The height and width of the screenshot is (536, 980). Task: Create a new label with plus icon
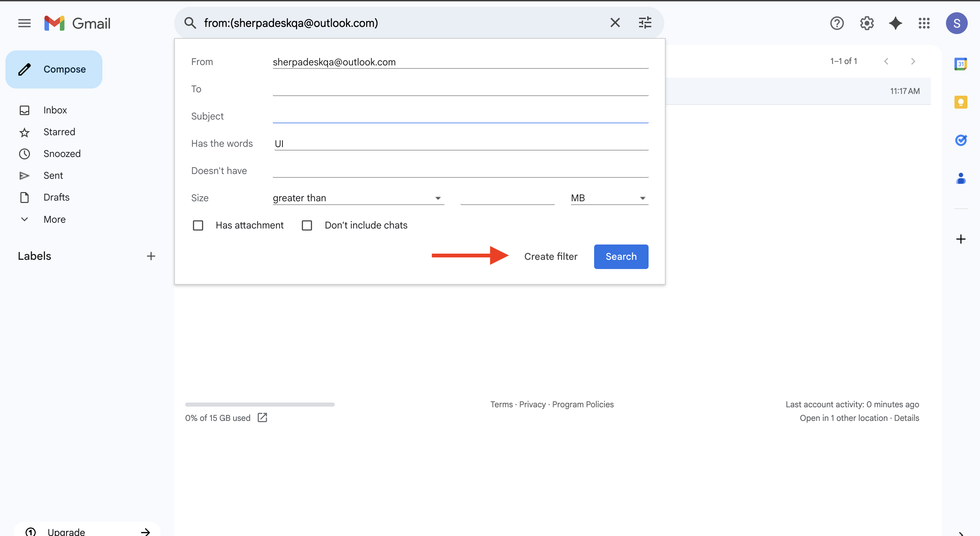coord(151,256)
